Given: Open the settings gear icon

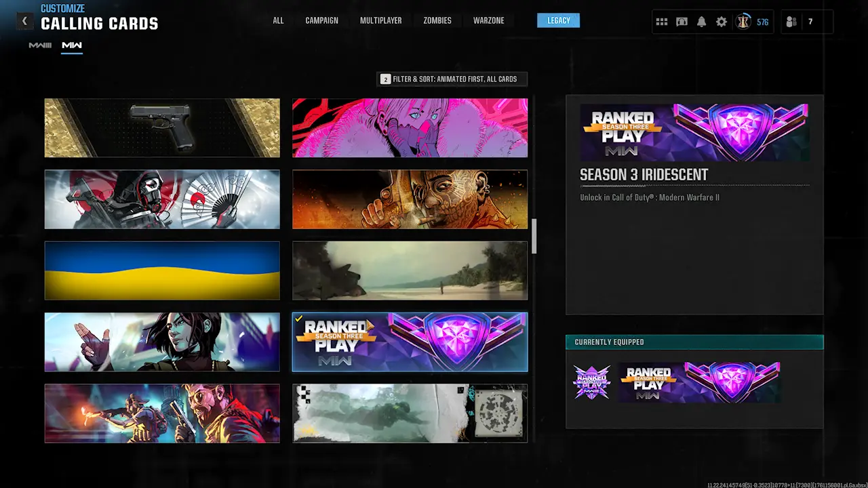Looking at the screenshot, I should [722, 22].
